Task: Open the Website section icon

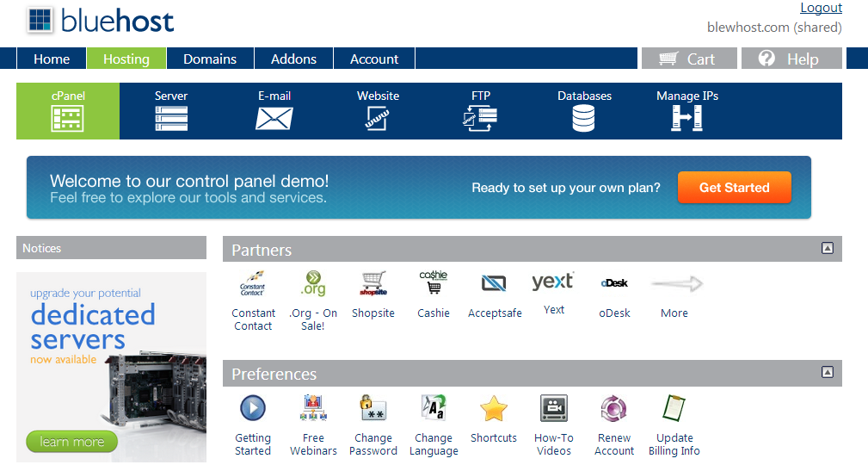Action: 377,119
